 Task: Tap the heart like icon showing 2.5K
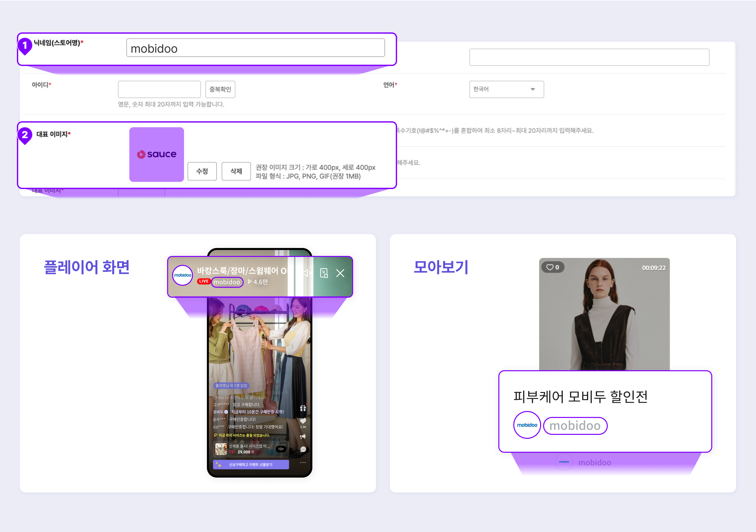pyautogui.click(x=303, y=421)
